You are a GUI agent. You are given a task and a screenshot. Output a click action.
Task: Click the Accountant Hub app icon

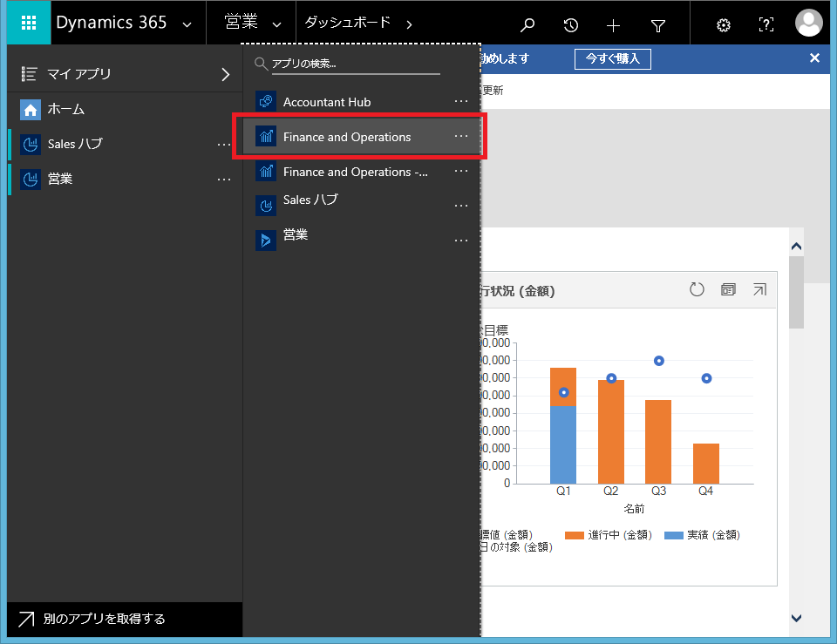[x=266, y=101]
